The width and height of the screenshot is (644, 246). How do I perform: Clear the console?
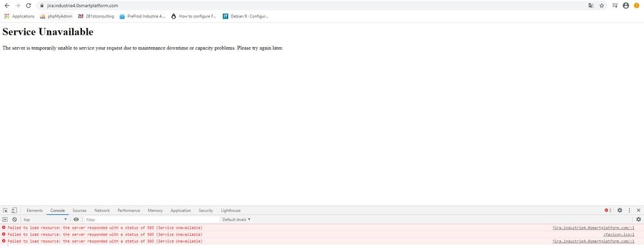point(14,220)
